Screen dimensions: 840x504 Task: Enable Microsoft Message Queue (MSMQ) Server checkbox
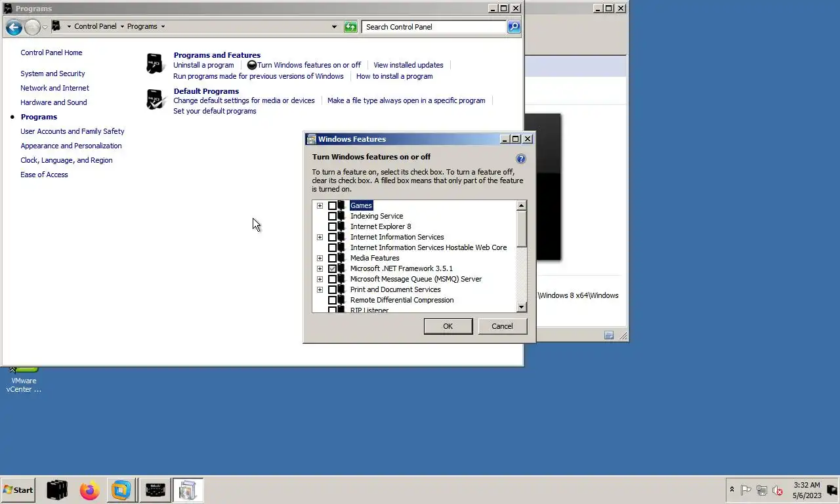click(332, 279)
